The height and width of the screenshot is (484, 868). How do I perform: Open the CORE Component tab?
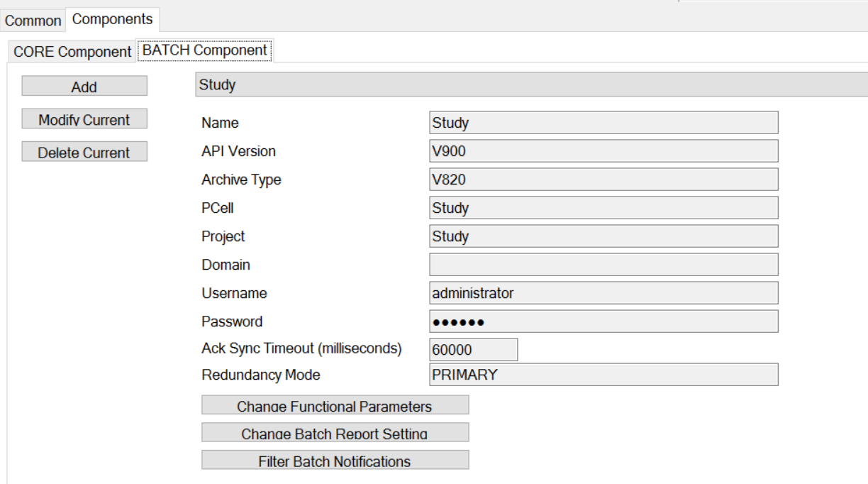[72, 52]
